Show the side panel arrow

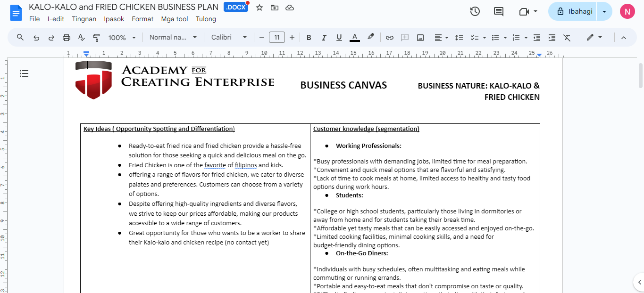(638, 282)
